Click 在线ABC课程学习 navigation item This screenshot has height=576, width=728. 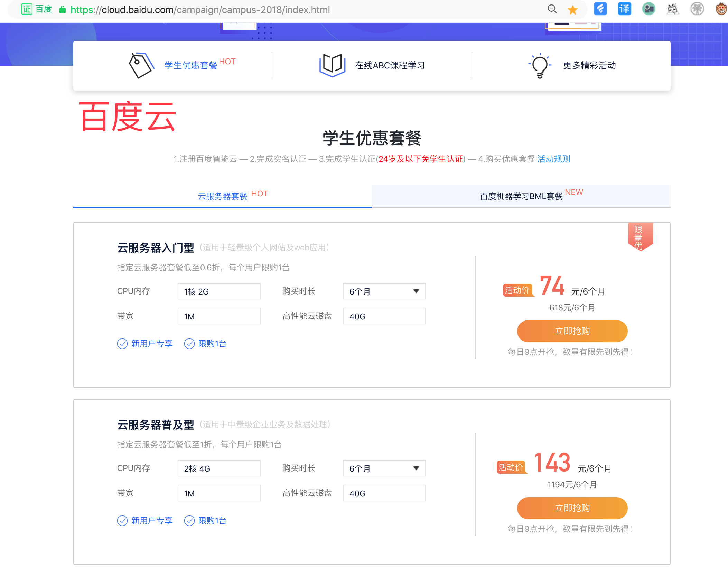point(390,65)
